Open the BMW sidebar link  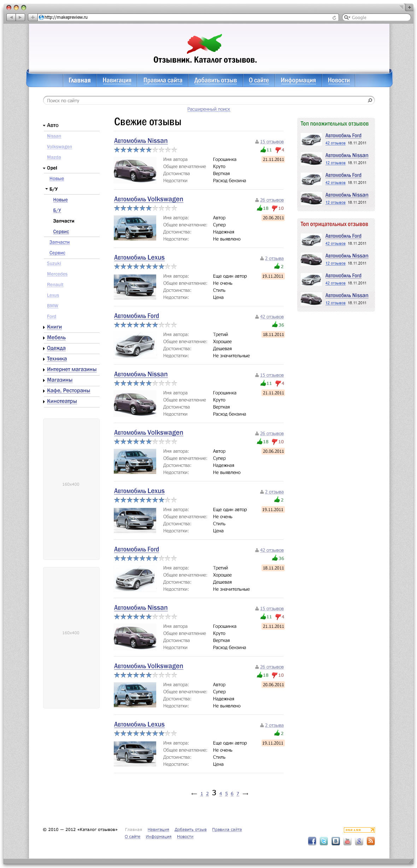point(53,306)
